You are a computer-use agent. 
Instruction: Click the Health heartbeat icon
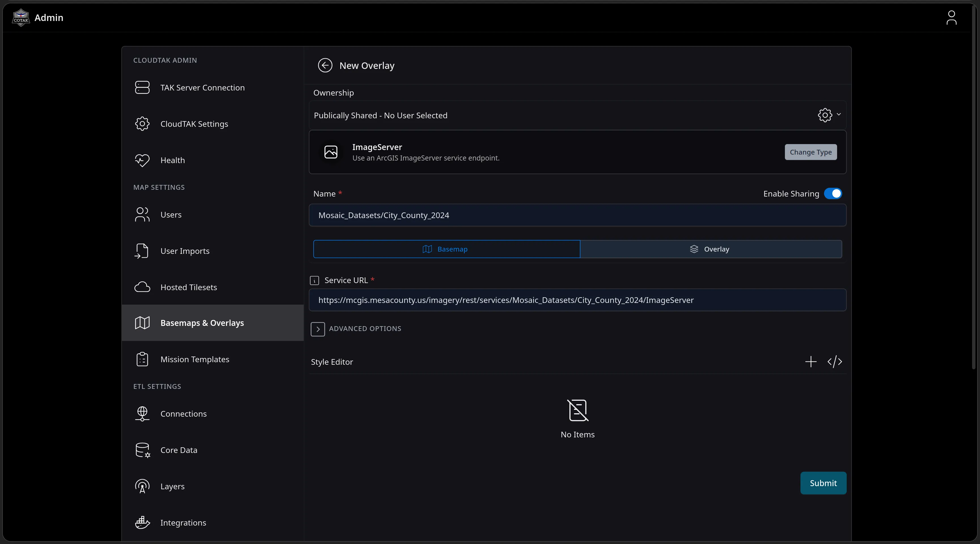(x=142, y=160)
